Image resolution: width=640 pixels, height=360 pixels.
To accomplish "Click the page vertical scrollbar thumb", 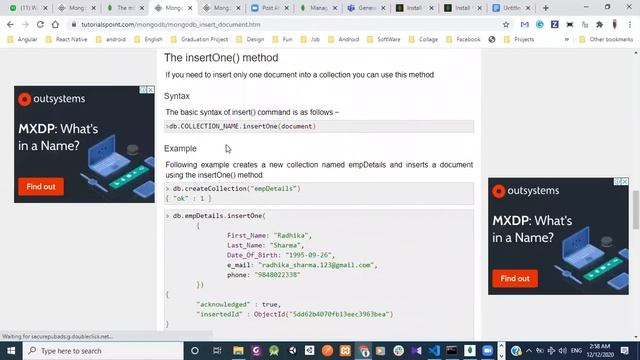I will tap(636, 210).
